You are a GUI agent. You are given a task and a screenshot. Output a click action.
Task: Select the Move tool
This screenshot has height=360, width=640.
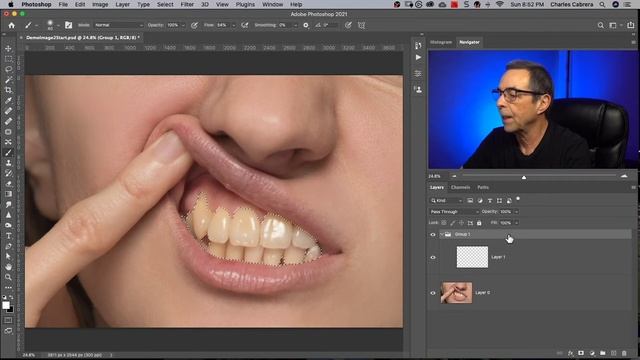point(8,49)
